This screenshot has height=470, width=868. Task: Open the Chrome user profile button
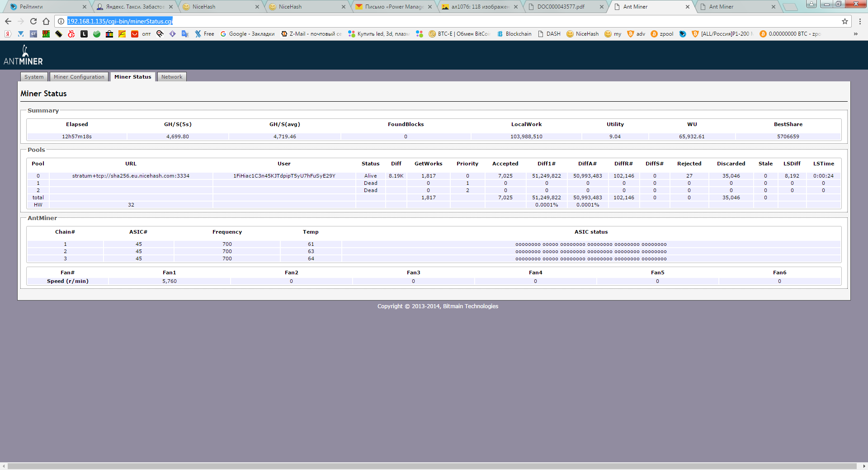(x=811, y=4)
